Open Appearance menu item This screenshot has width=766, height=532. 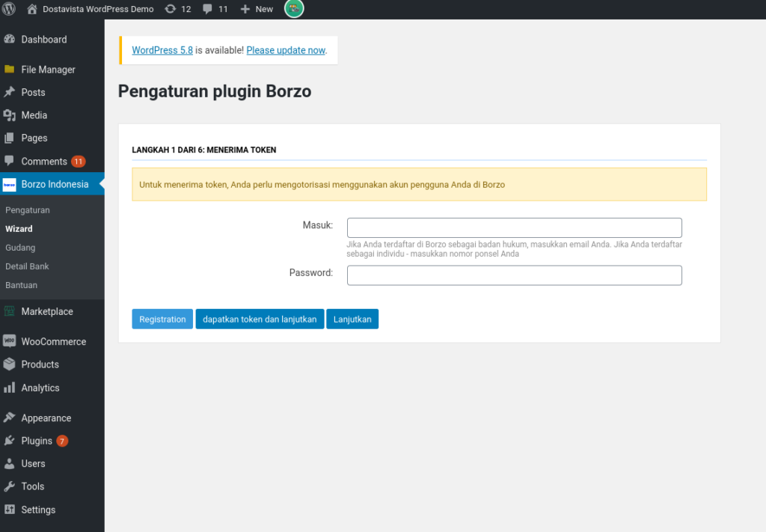tap(46, 418)
